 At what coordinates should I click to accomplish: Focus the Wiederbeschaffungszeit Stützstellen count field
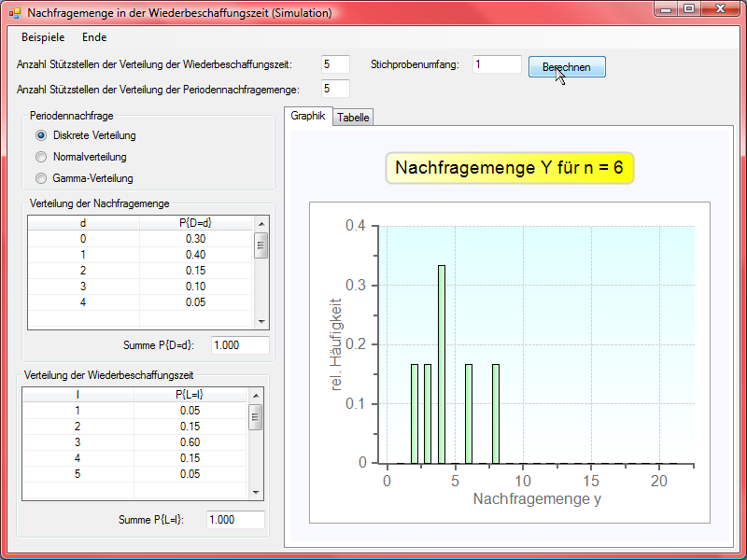point(334,64)
